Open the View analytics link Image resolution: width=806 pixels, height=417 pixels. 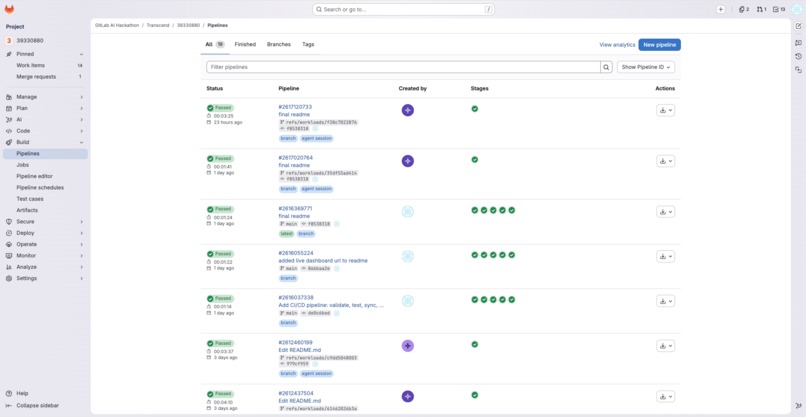tap(617, 45)
